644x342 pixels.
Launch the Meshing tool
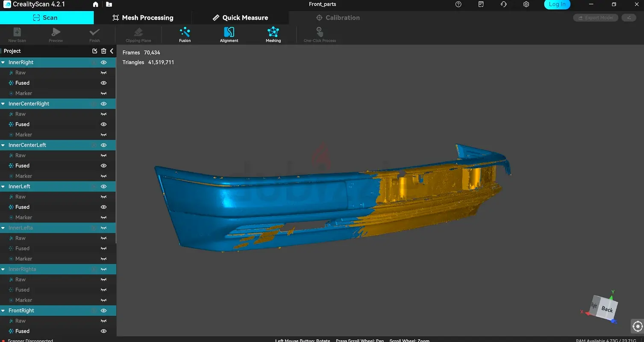(273, 35)
